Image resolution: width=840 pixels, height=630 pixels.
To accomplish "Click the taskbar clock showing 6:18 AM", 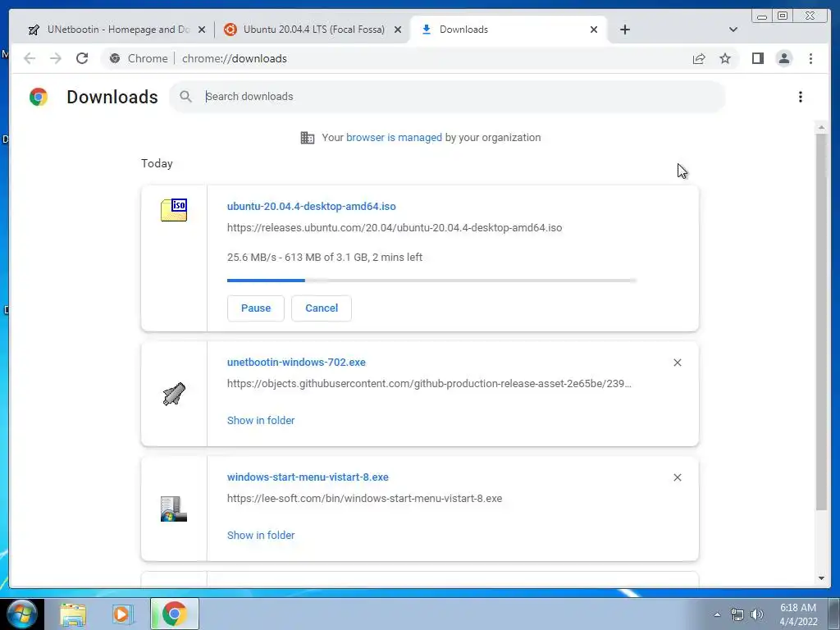I will coord(798,614).
